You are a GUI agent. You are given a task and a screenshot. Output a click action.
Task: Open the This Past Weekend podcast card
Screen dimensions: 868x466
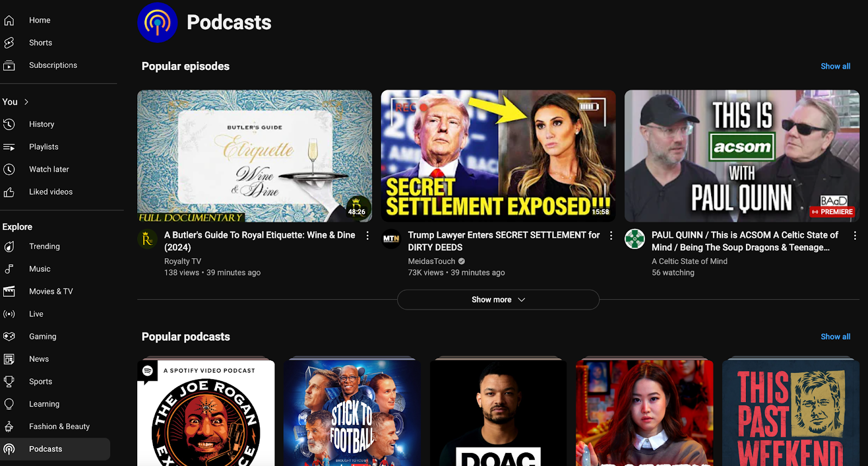[x=790, y=412]
